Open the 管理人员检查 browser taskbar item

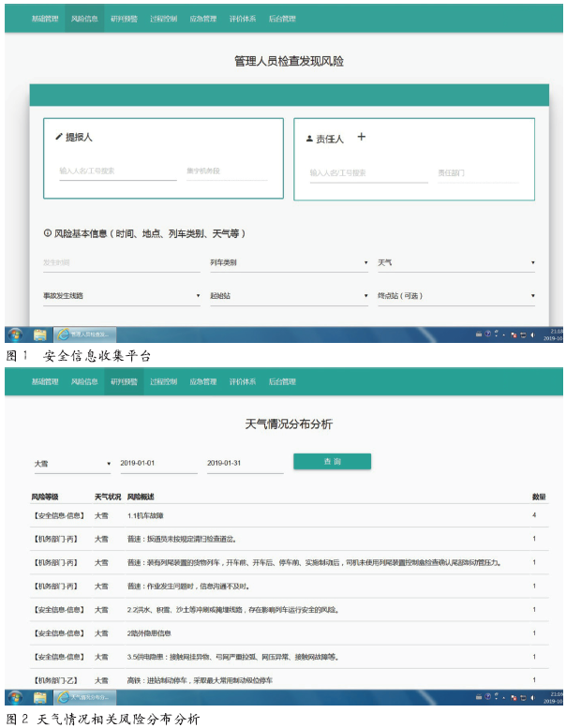[84, 334]
